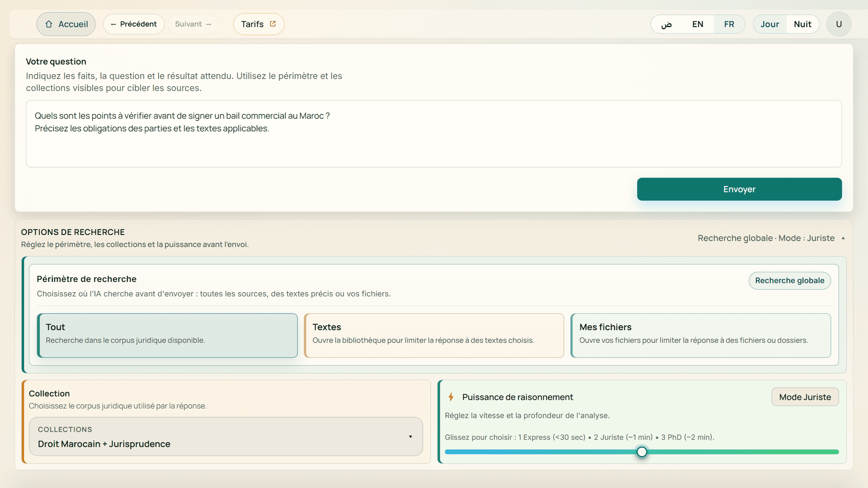
Task: Switch language to EN
Action: [x=698, y=24]
